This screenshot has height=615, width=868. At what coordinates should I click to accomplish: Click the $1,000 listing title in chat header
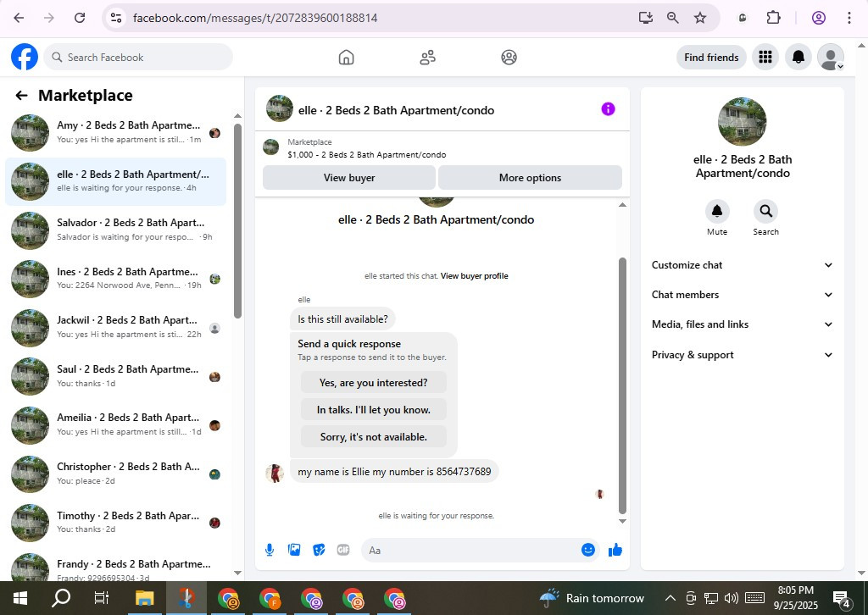point(366,155)
